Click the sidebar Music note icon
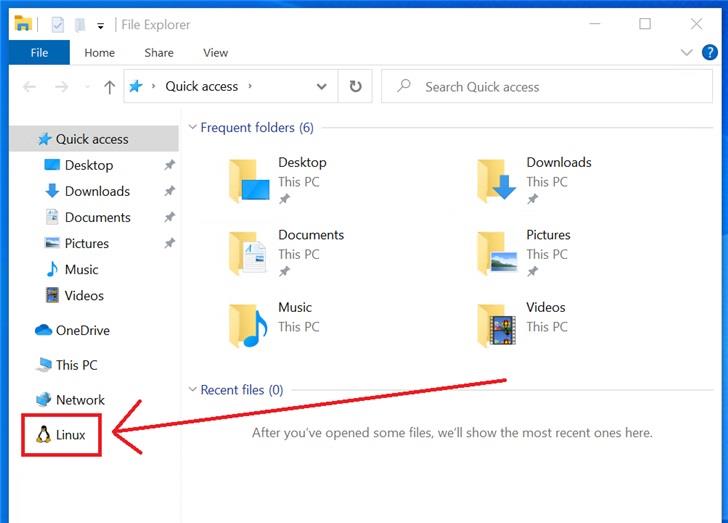The image size is (728, 523). 52,269
